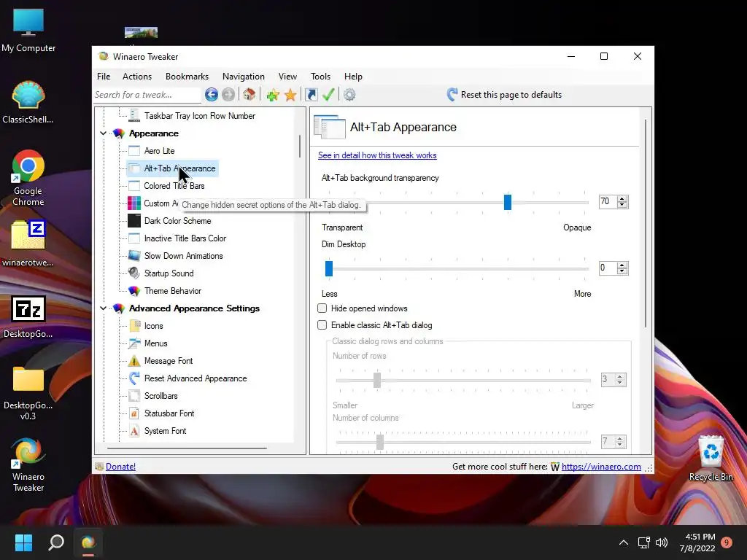
Task: Enable Hide opened windows checkbox
Action: coord(322,308)
